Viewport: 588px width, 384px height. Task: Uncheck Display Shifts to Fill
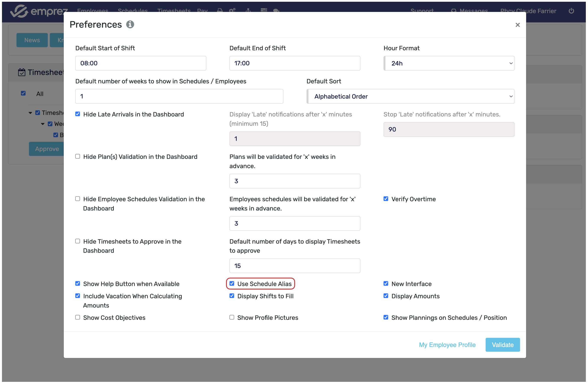point(231,296)
